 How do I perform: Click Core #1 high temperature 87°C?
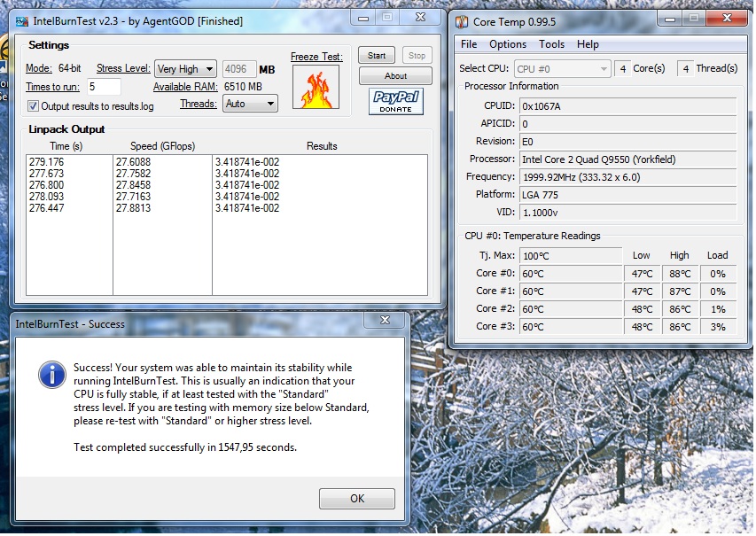(x=680, y=291)
